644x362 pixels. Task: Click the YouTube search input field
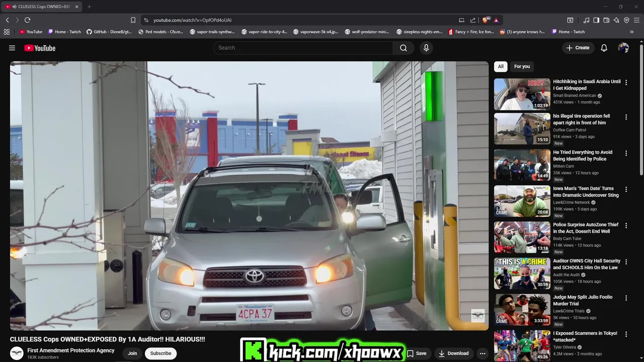click(303, 48)
